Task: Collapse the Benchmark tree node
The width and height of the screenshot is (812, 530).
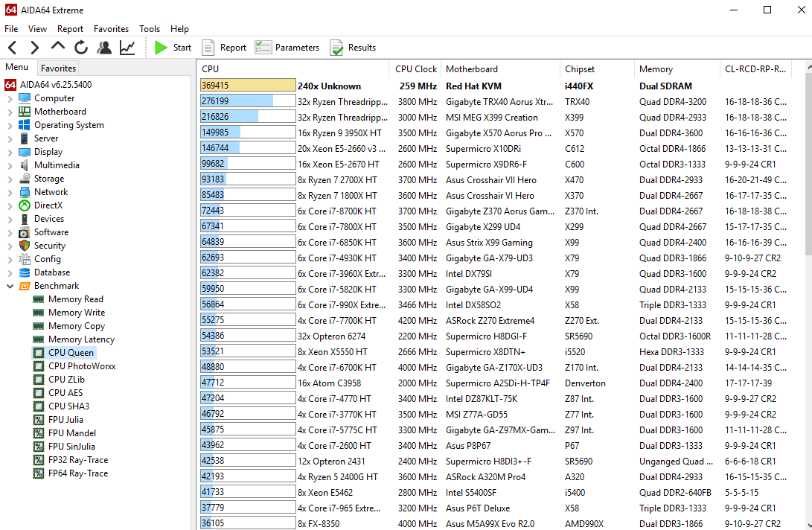Action: click(10, 286)
